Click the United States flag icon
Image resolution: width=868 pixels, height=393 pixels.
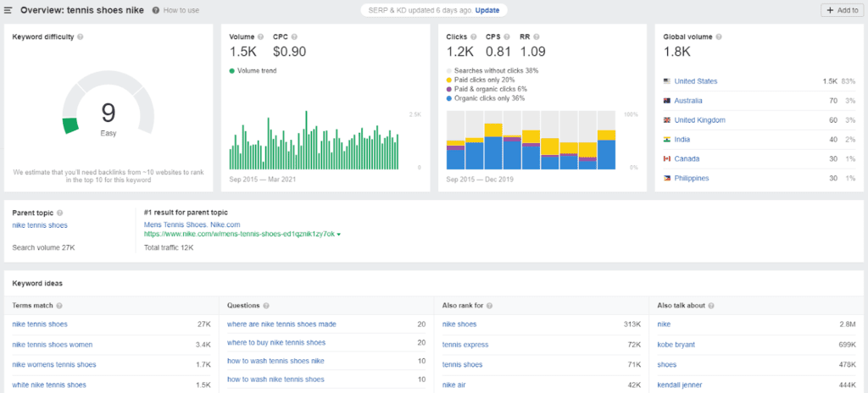click(x=667, y=81)
